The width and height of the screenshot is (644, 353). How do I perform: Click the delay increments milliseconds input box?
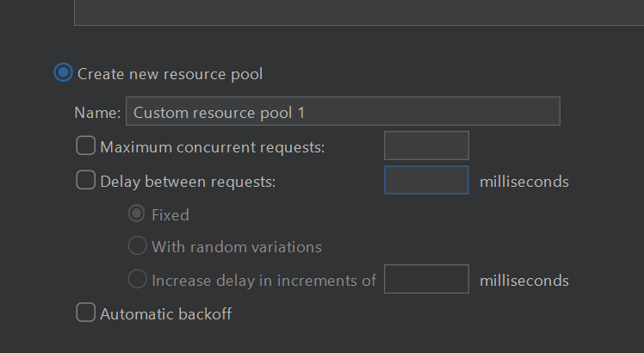pos(426,279)
